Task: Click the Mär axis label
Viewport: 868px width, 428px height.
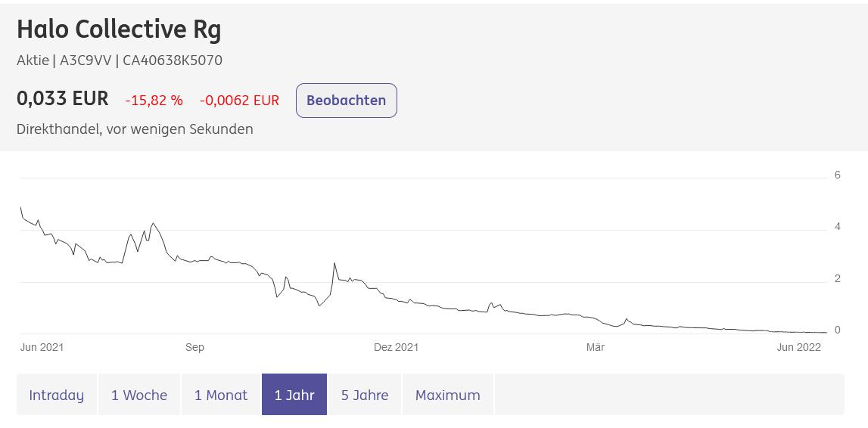Action: click(x=596, y=347)
